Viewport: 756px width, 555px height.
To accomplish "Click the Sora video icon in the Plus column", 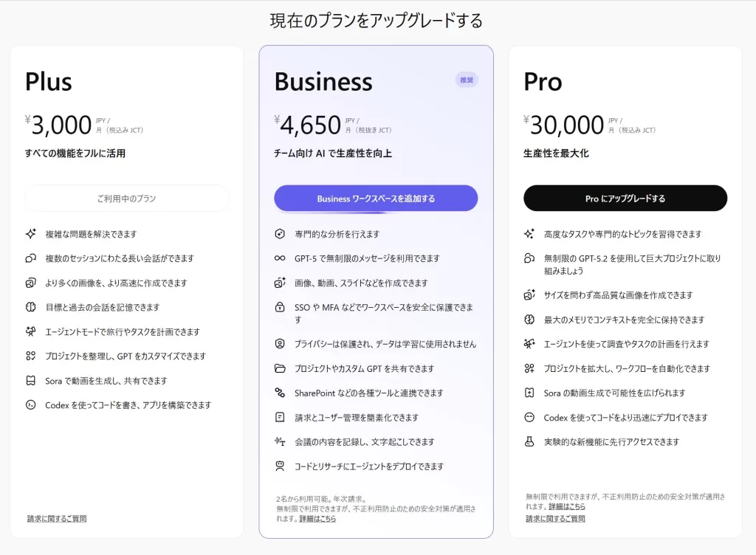I will click(31, 381).
